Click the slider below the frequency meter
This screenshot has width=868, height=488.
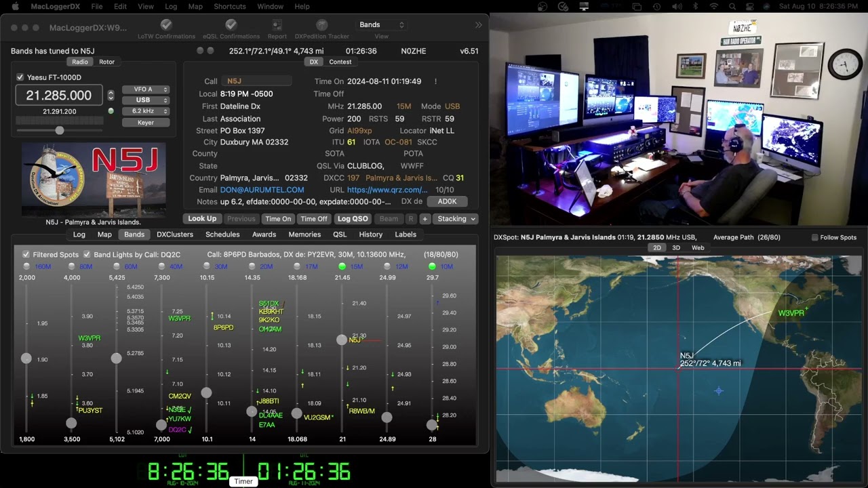(x=60, y=130)
